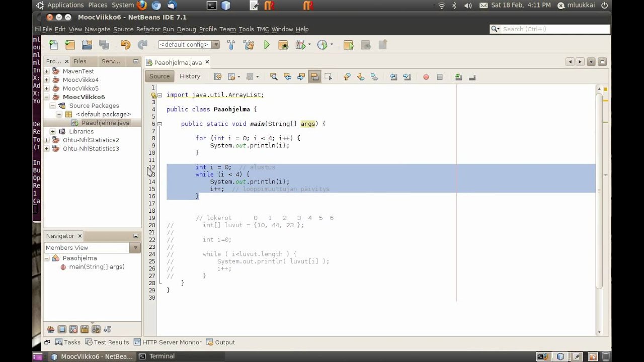Open the Source menu

123,29
